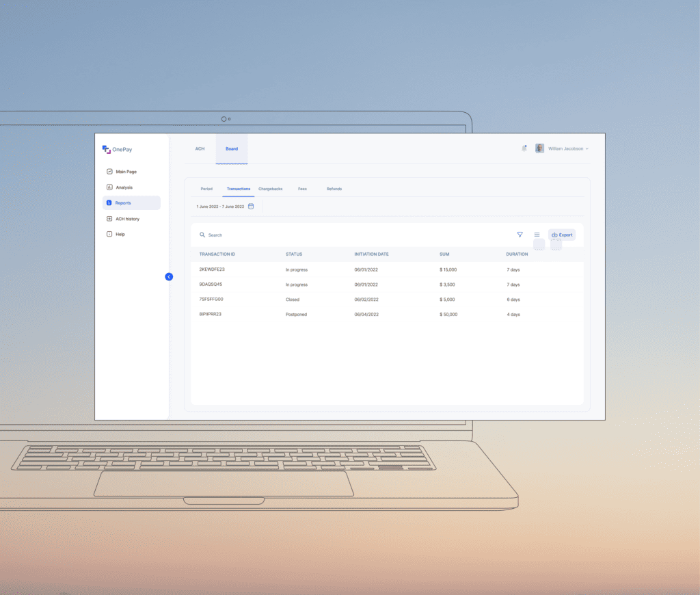Open ACH history from the sidebar
The width and height of the screenshot is (700, 595).
pos(109,219)
